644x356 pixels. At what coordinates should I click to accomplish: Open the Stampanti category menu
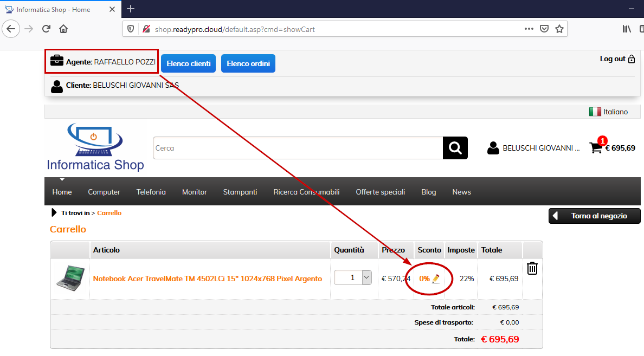[x=240, y=192]
